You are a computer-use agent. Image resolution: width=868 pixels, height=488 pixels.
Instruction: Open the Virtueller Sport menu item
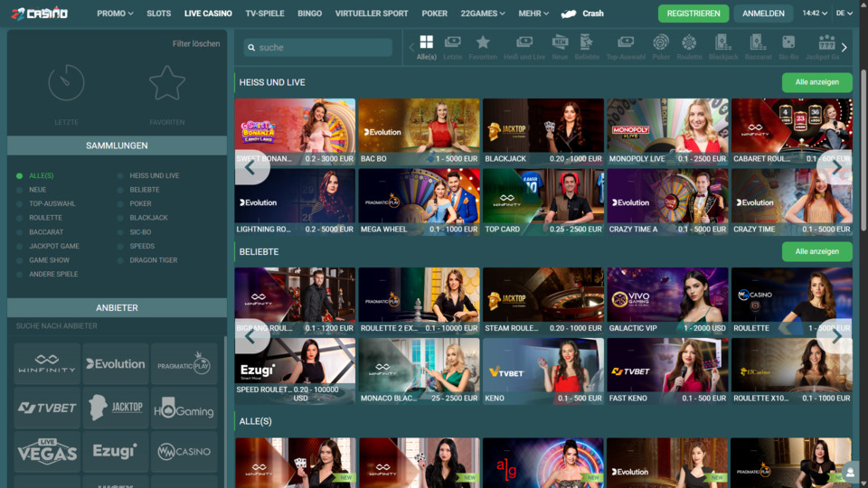(372, 14)
